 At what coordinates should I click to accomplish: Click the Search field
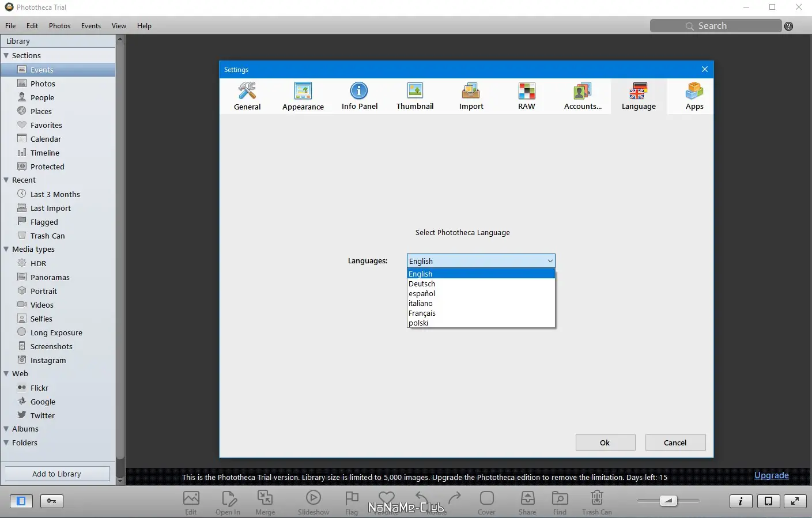(716, 26)
